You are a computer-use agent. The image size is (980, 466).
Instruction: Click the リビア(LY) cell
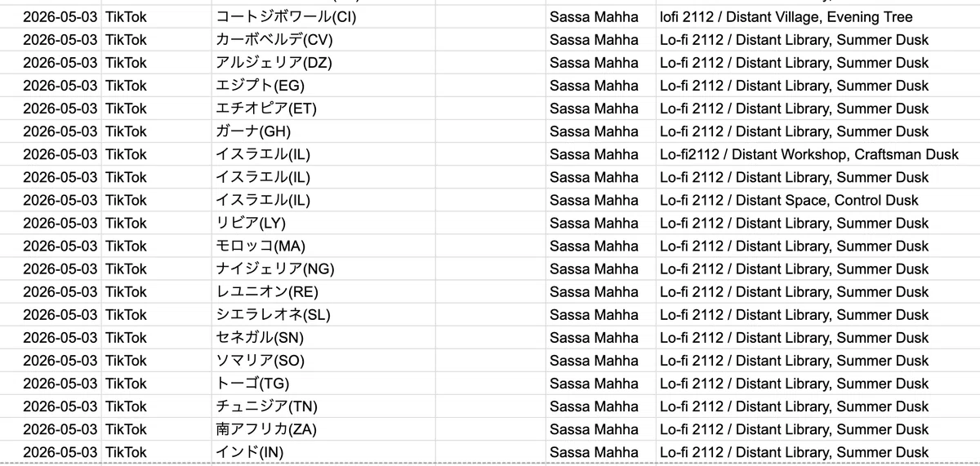click(323, 223)
